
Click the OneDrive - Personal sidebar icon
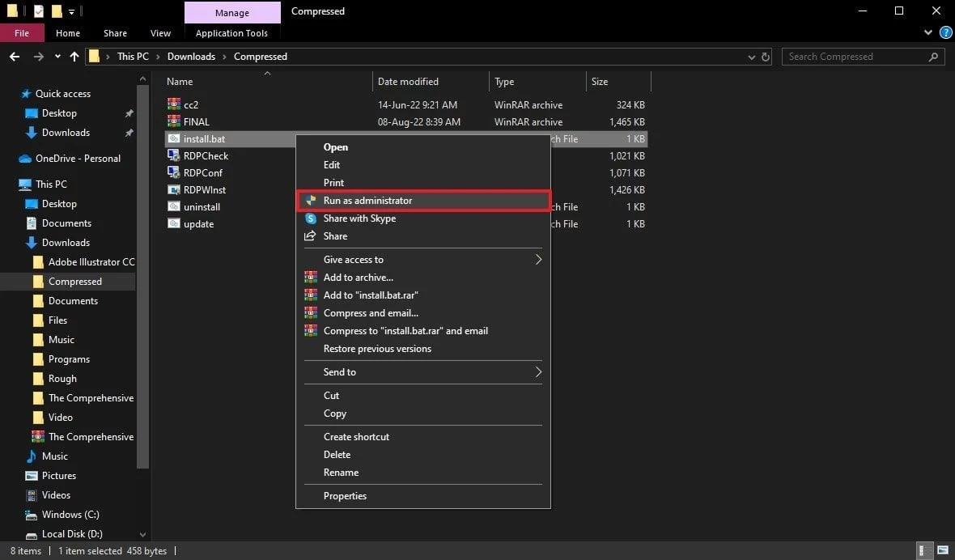pos(23,158)
